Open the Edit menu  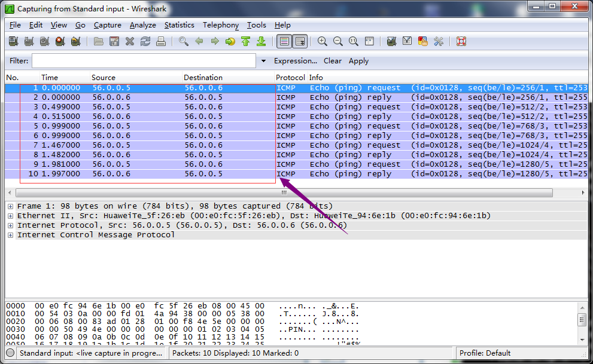pyautogui.click(x=36, y=25)
